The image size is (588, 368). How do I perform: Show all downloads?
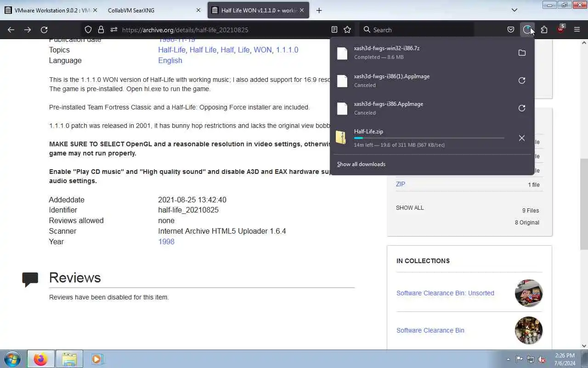(x=361, y=164)
